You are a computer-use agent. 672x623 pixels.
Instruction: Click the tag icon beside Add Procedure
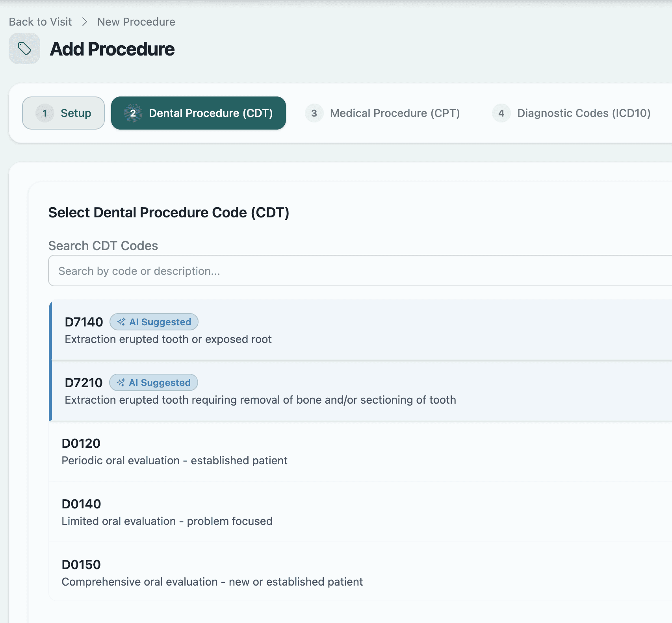click(24, 49)
